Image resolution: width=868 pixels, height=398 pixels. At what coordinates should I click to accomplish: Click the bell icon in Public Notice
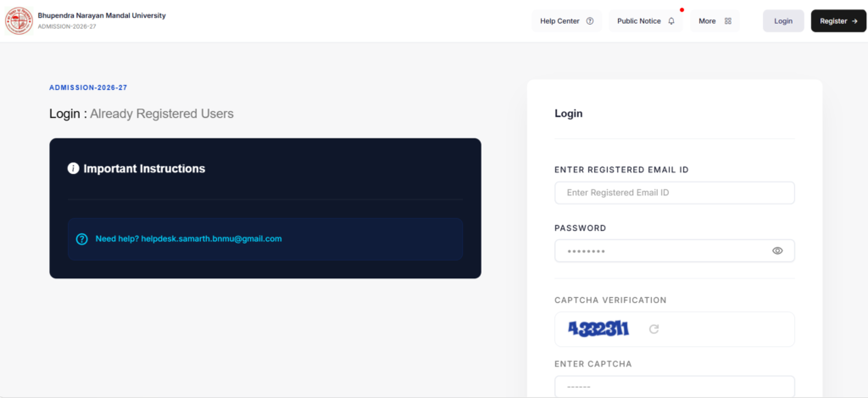tap(671, 21)
